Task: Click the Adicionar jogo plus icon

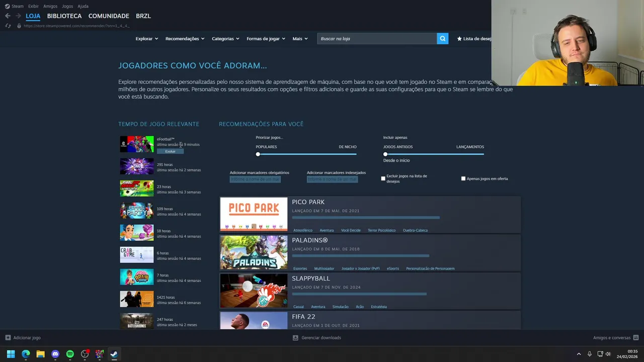Action: tap(8, 338)
